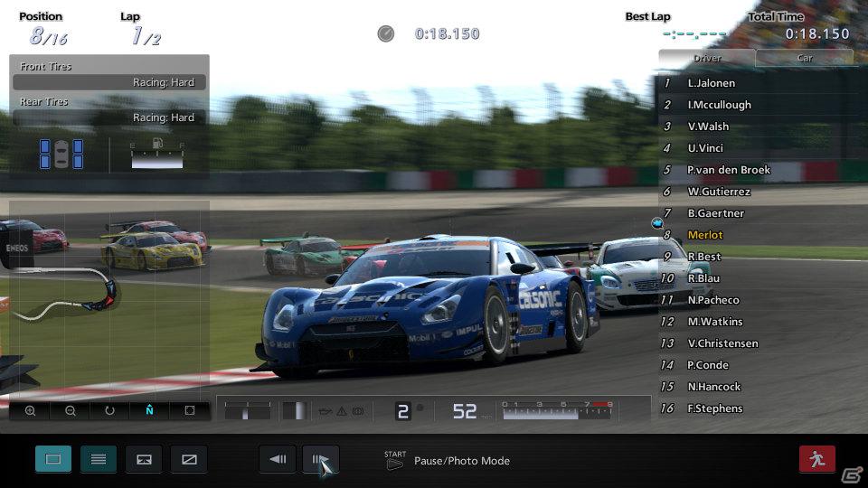Toggle the race info list display
Image resolution: width=868 pixels, height=488 pixels.
point(99,459)
